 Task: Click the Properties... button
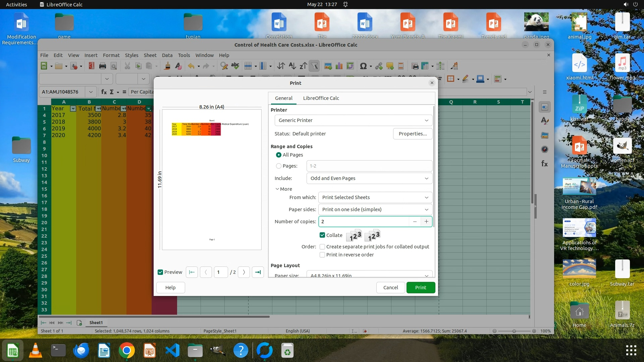pyautogui.click(x=413, y=134)
